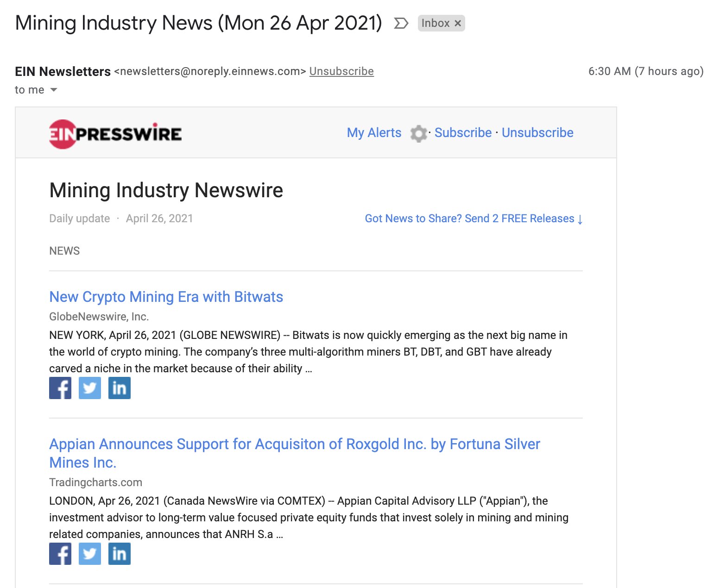Open 'New Crypto Mining Era with Bitwats' article
The image size is (720, 588).
(166, 297)
